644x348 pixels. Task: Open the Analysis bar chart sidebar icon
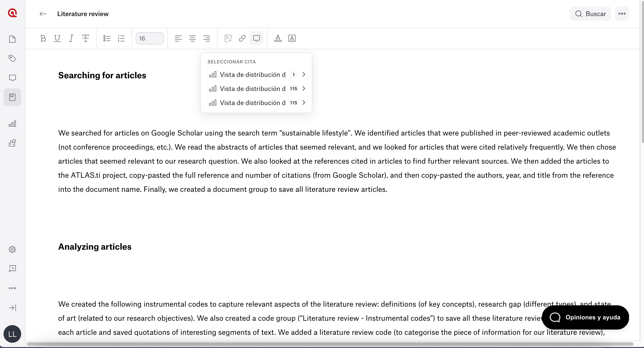coord(12,124)
